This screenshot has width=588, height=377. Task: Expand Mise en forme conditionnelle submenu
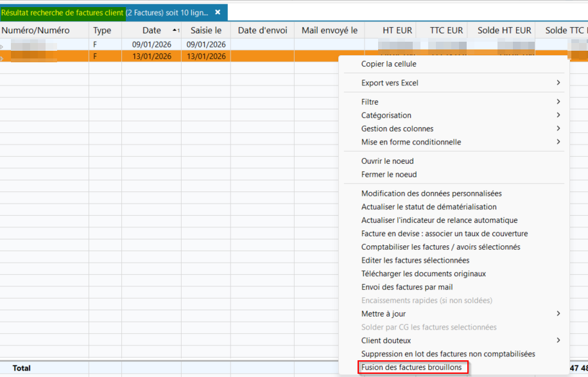[411, 142]
